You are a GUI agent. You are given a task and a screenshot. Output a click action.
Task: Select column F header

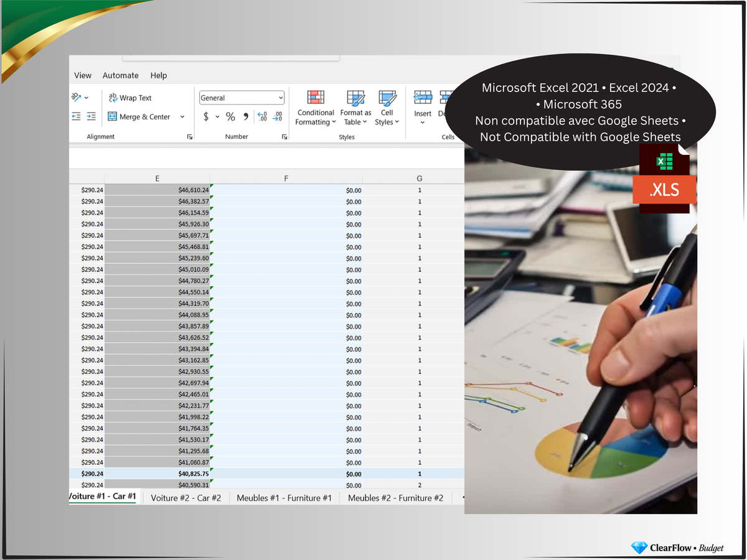click(286, 179)
